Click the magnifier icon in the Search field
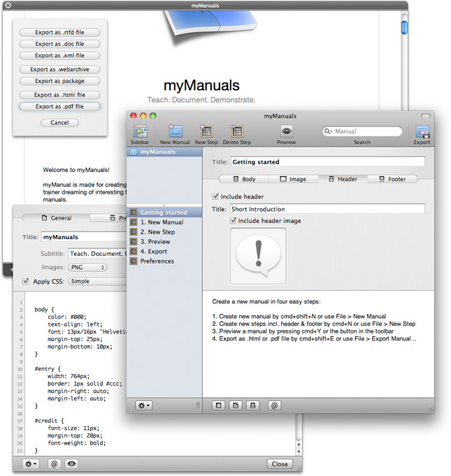This screenshot has height=476, width=451. coord(328,131)
